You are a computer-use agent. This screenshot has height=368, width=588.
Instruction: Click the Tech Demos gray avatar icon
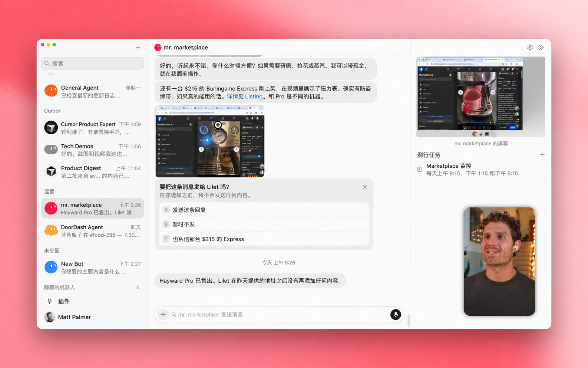click(x=51, y=149)
